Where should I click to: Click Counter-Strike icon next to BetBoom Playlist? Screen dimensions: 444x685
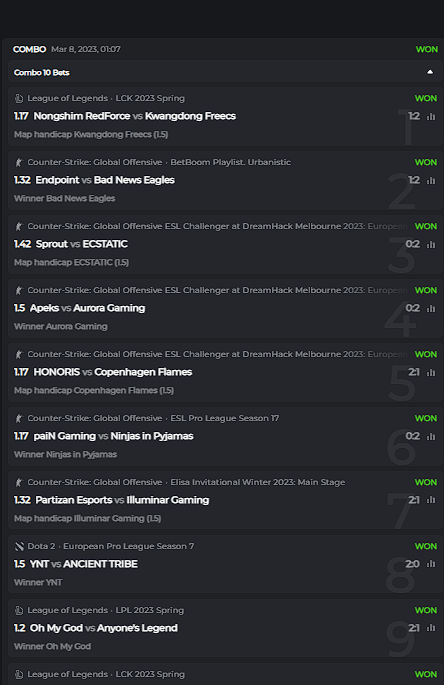tap(19, 163)
